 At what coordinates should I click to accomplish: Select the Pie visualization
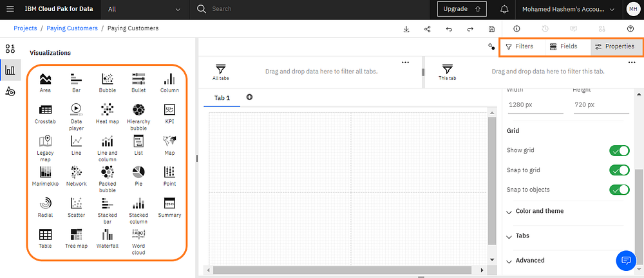pyautogui.click(x=138, y=177)
